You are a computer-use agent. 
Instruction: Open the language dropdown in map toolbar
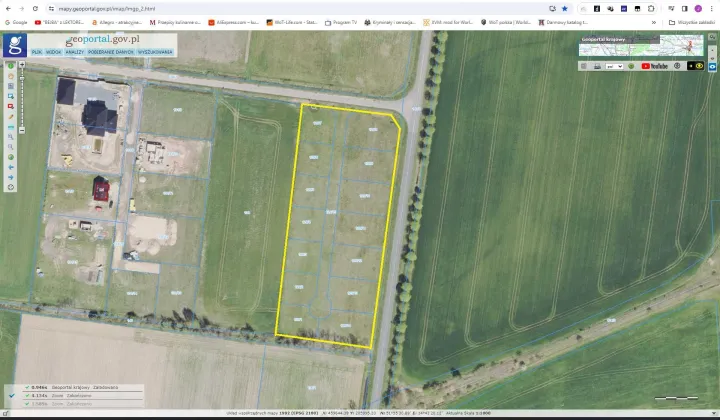pyautogui.click(x=614, y=66)
